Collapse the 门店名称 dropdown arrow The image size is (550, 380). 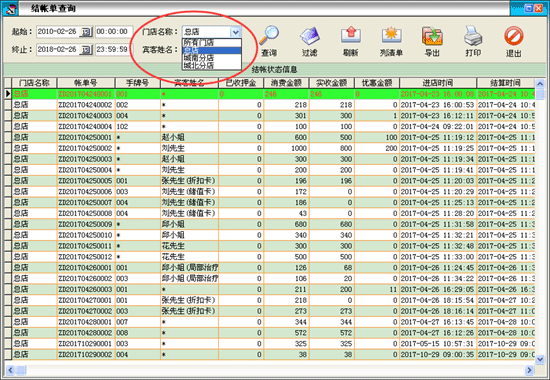[236, 32]
